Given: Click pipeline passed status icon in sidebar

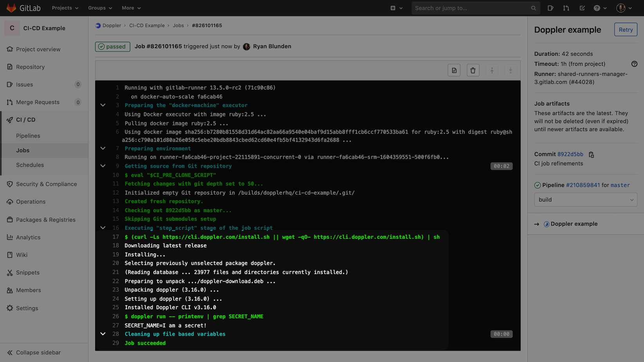Looking at the screenshot, I should coord(538,185).
